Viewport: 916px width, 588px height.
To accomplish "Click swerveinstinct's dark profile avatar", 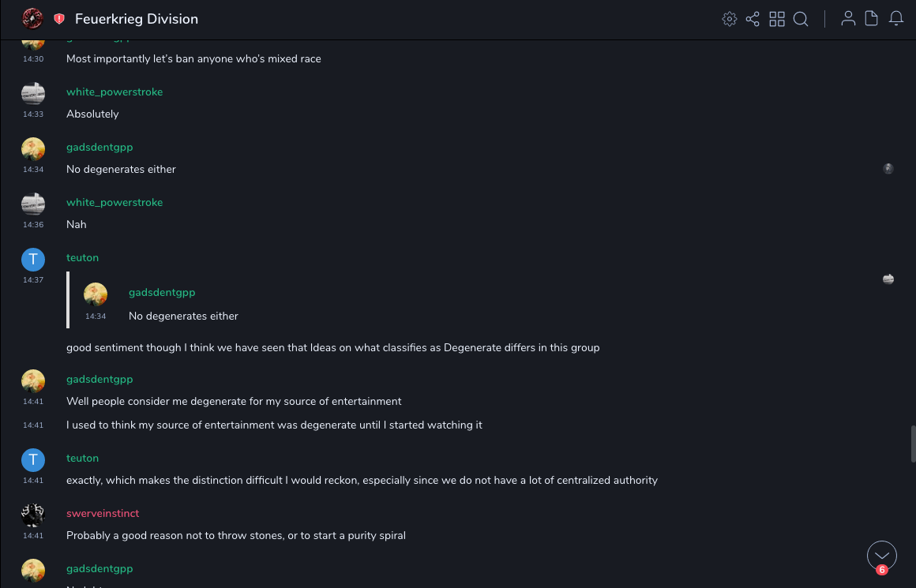I will (32, 515).
